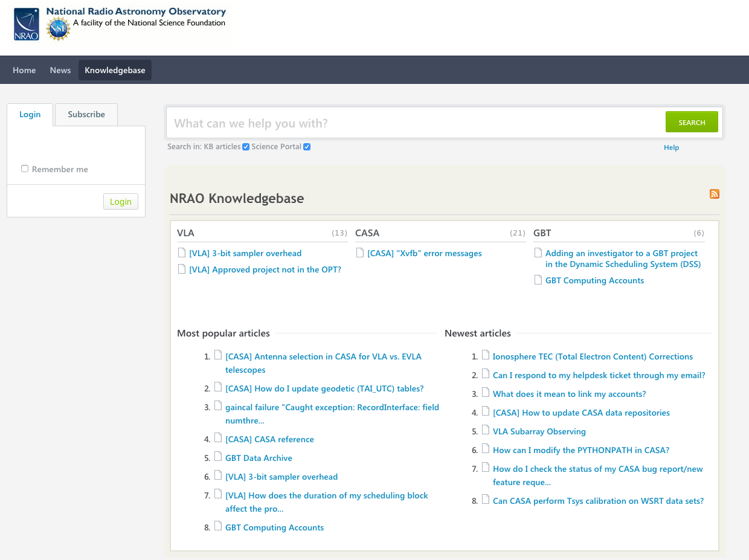The width and height of the screenshot is (749, 560).
Task: Open the CASA category with 21 articles
Action: (x=367, y=233)
